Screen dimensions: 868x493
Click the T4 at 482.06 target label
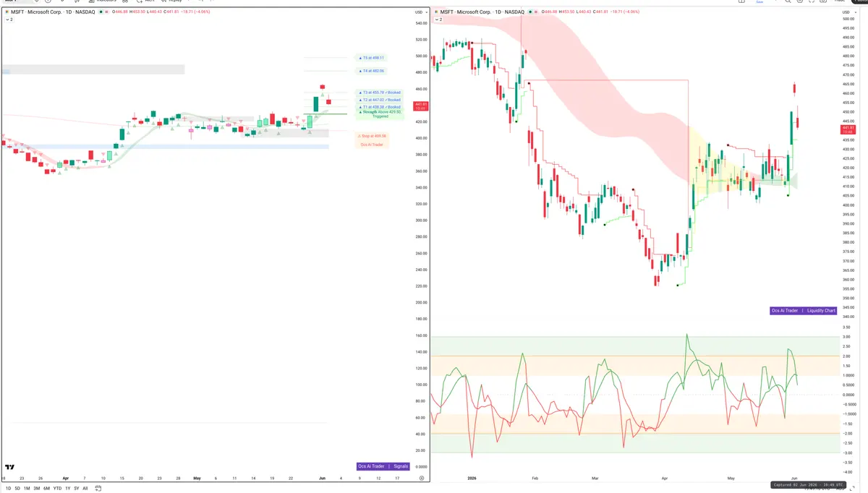pos(372,71)
